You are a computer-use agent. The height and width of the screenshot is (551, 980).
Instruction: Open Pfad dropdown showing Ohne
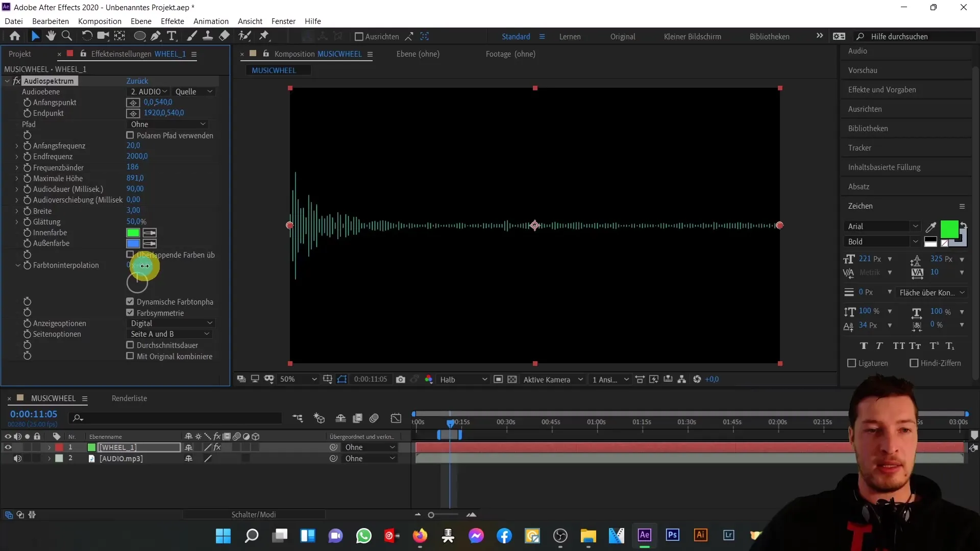coord(168,124)
